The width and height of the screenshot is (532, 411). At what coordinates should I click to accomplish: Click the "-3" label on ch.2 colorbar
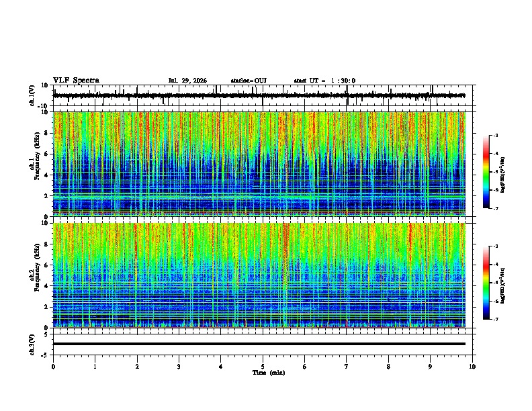495,246
